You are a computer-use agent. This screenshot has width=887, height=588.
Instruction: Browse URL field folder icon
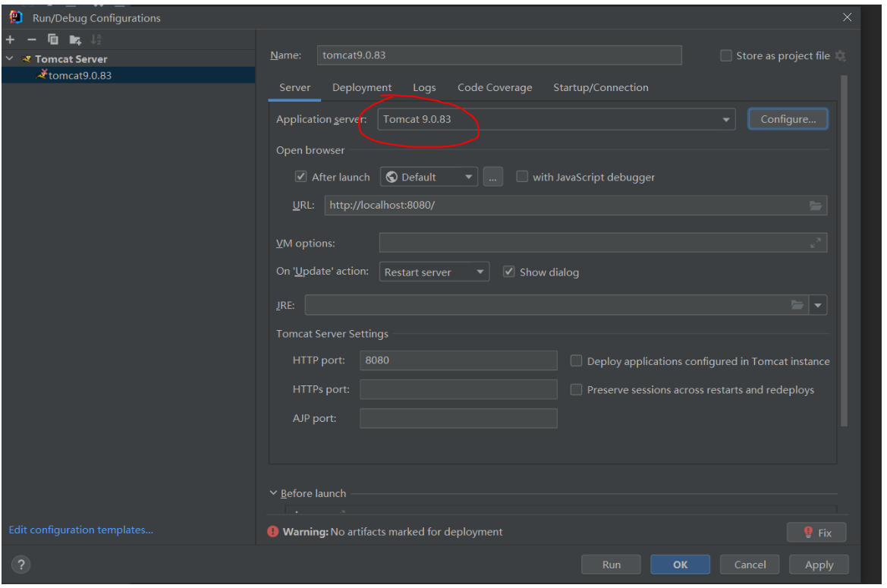tap(815, 206)
